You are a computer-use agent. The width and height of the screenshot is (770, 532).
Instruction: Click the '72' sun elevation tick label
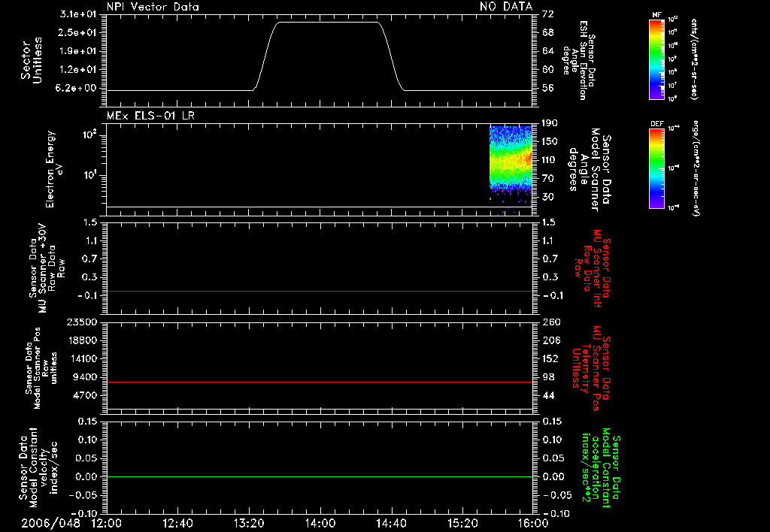pyautogui.click(x=548, y=14)
